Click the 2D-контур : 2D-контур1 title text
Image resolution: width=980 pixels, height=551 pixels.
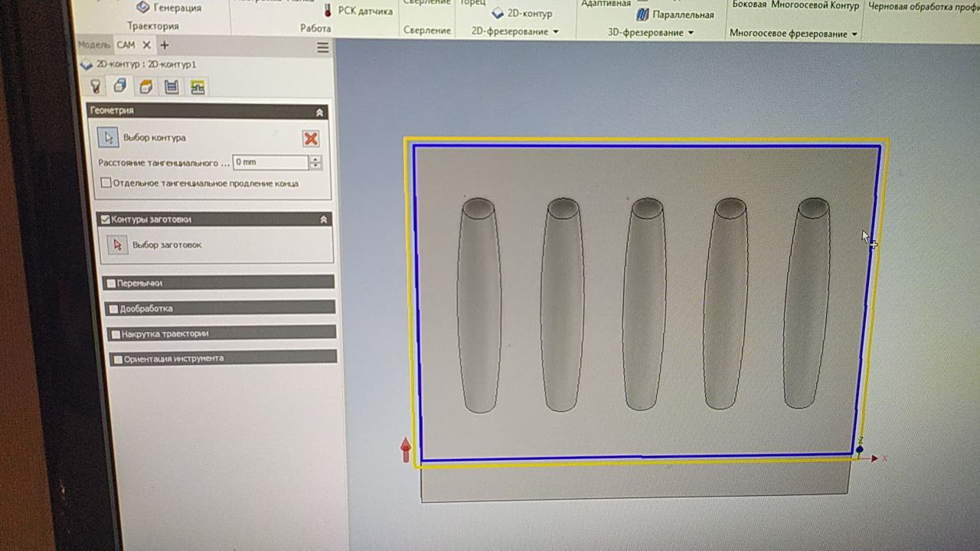[x=146, y=65]
